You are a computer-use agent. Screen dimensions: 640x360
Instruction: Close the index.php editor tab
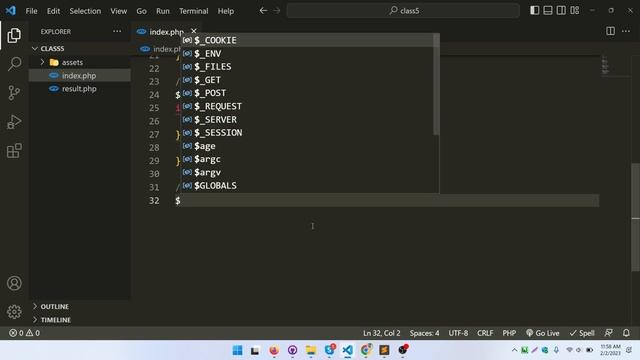point(194,31)
